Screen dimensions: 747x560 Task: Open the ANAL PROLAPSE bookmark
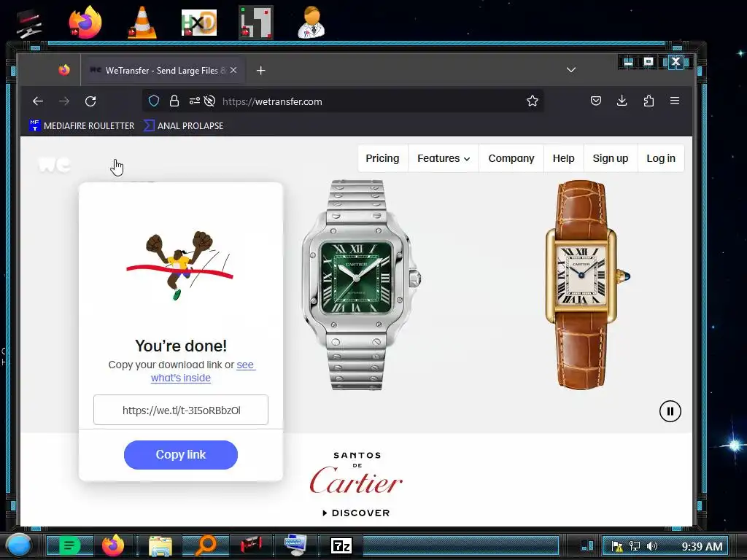pyautogui.click(x=183, y=125)
